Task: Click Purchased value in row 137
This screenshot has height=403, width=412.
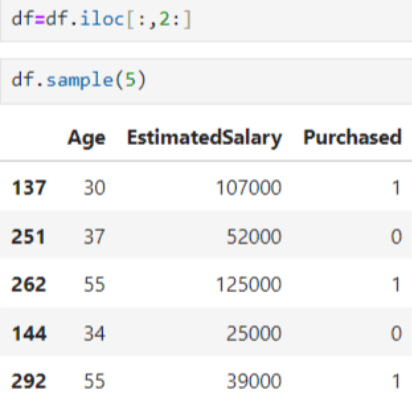Action: click(x=396, y=188)
